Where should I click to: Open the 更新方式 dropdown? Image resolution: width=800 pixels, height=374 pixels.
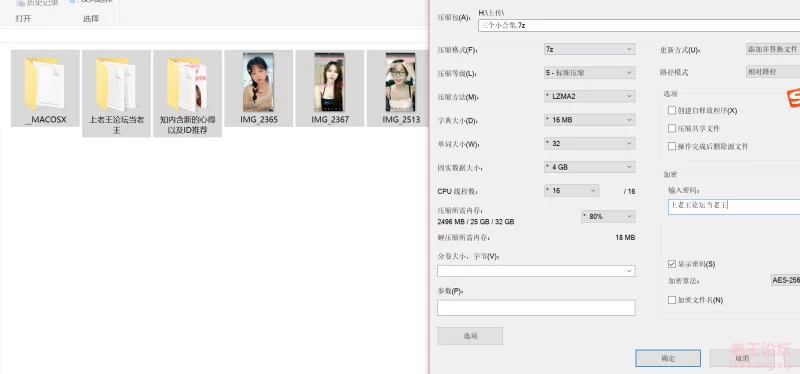(773, 49)
